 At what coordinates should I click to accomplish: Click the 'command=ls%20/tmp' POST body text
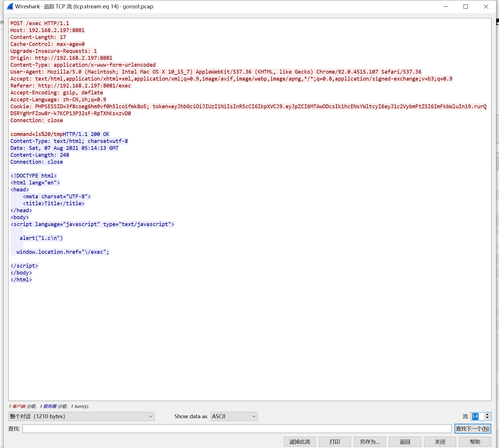[x=37, y=134]
